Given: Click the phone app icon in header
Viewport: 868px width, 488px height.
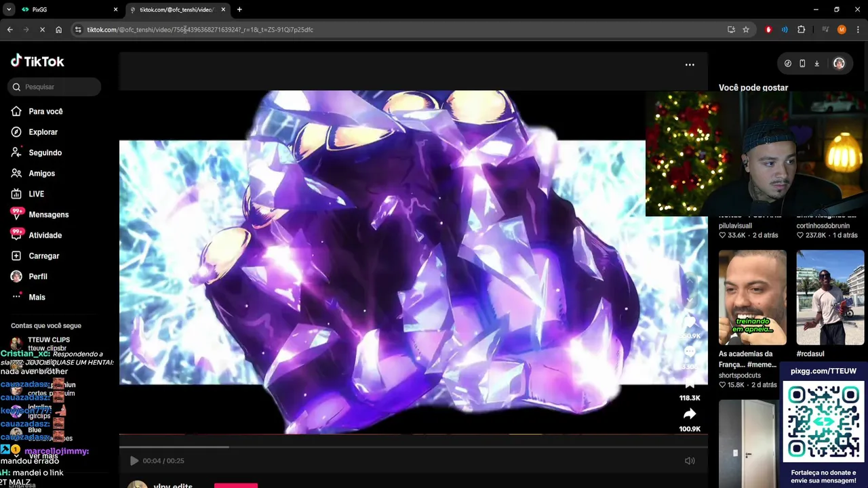Looking at the screenshot, I should (x=802, y=63).
